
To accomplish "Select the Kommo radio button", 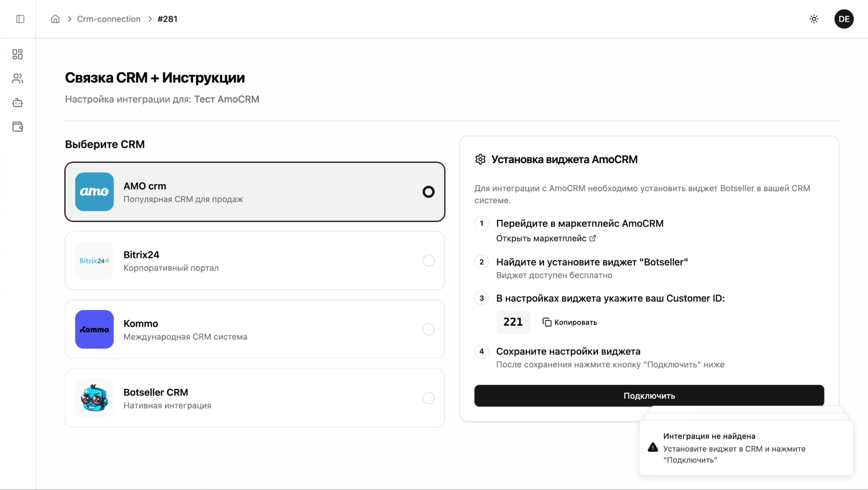I will [x=428, y=329].
